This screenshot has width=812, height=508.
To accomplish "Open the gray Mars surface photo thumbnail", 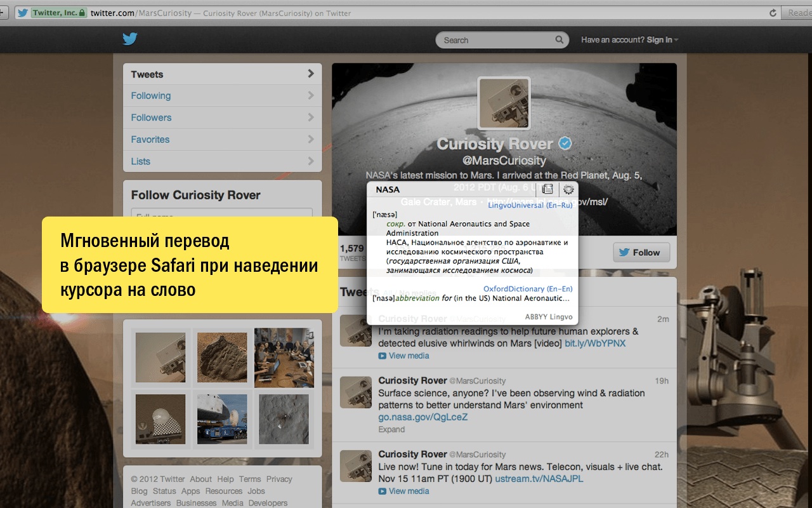I will (284, 419).
